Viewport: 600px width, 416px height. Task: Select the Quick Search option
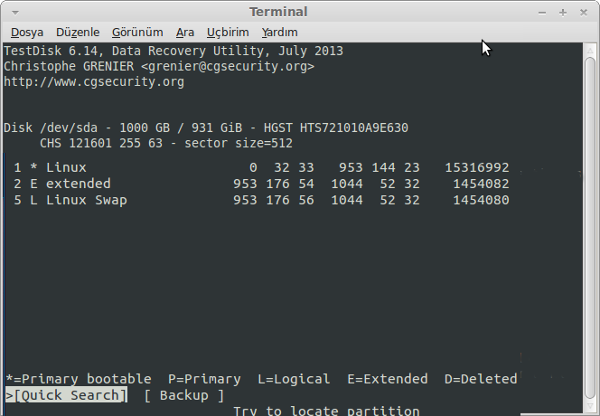66,395
